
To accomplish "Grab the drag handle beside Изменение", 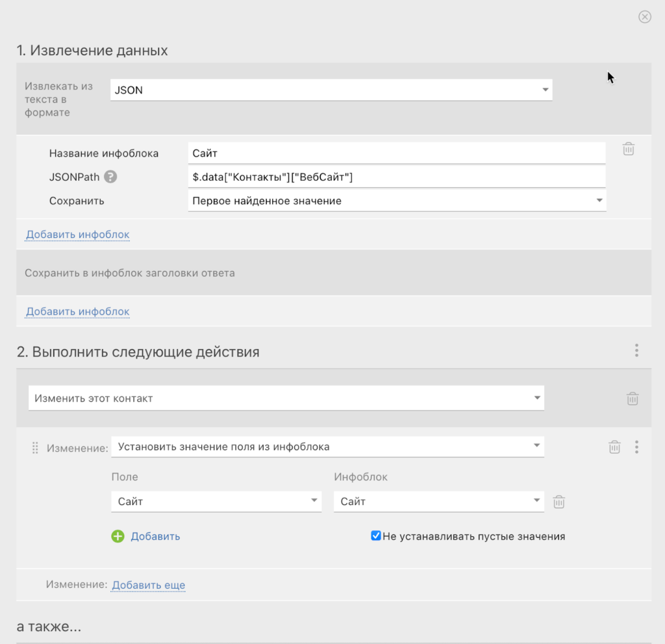I will tap(36, 447).
